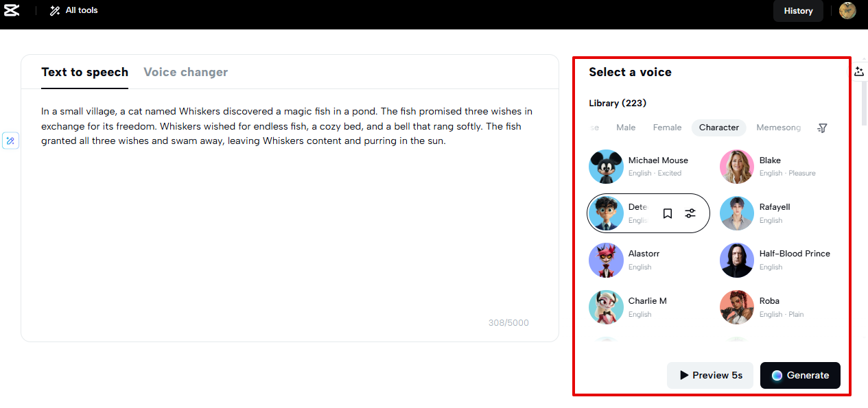Toggle the Female voice filter
Viewport: 868px width, 408px height.
(x=666, y=127)
